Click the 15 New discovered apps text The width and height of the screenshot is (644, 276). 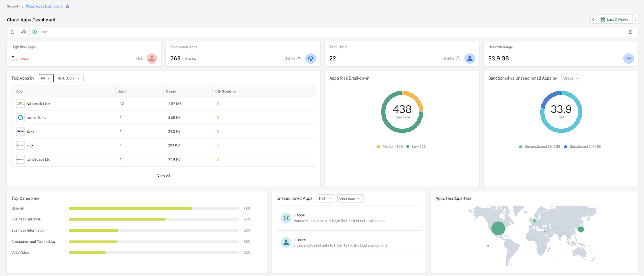(x=190, y=59)
